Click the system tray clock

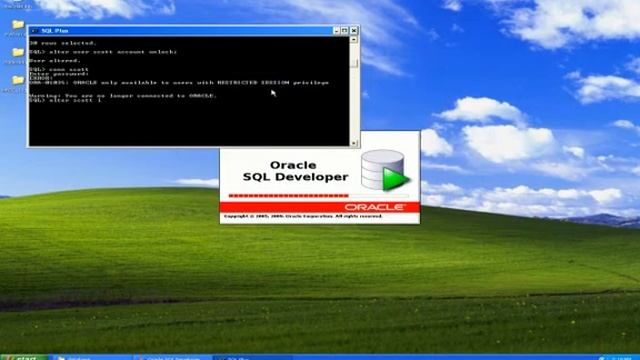[x=622, y=358]
